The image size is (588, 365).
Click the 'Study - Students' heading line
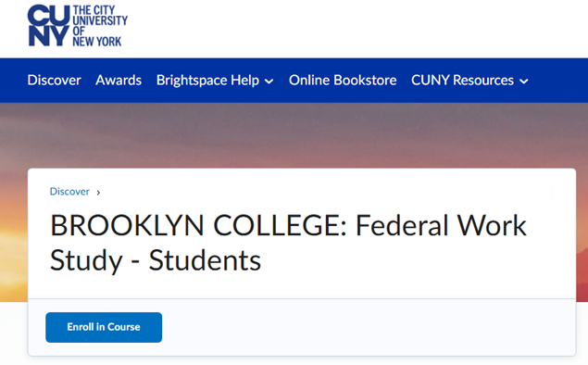point(156,260)
